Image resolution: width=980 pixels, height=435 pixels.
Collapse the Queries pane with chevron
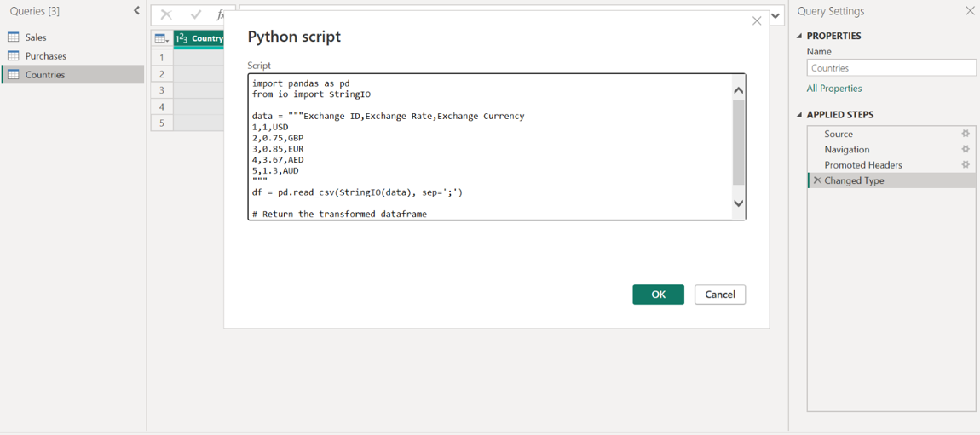click(136, 11)
